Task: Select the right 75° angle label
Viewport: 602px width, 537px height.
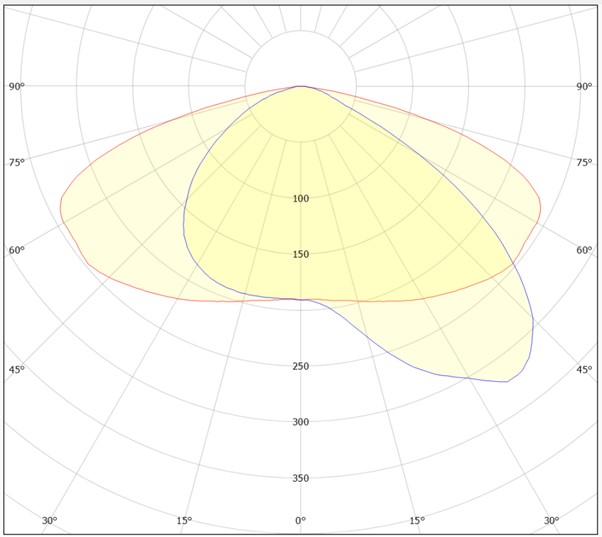Action: pyautogui.click(x=584, y=162)
